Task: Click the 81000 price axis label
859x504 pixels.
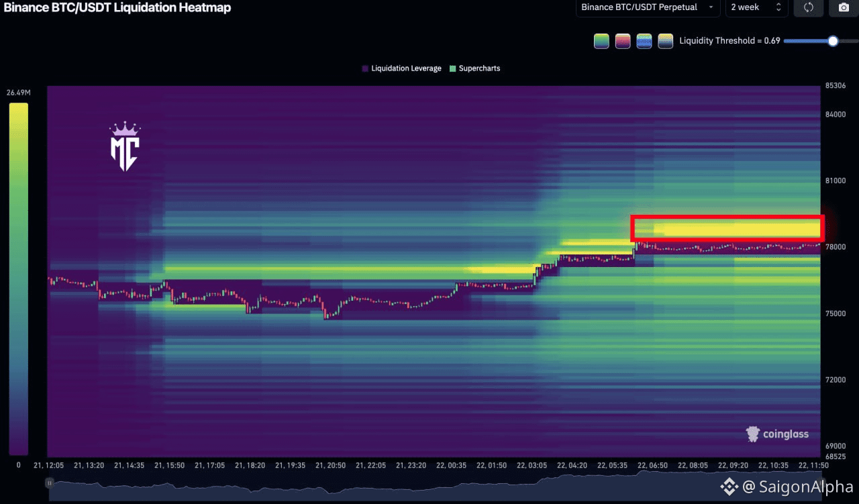Action: point(836,181)
